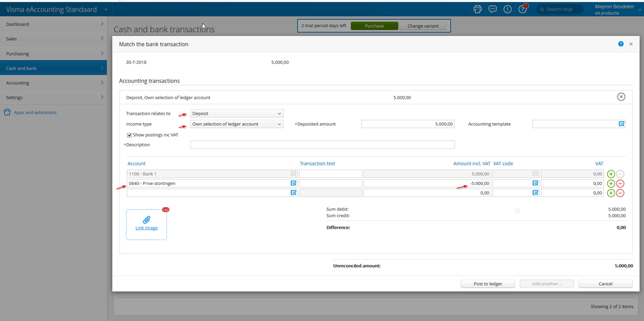Viewport: 644px width, 321px height.
Task: Open the Sales menu item
Action: [x=54, y=39]
